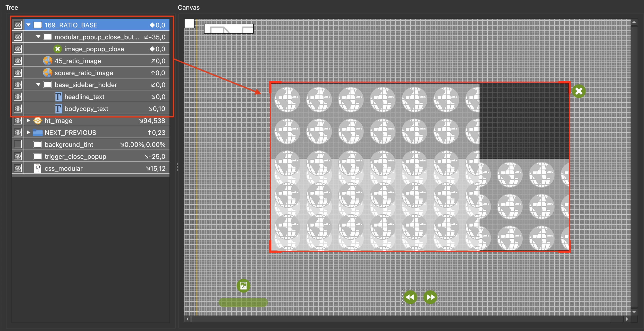Click the green pill-shaped bar on canvas
The height and width of the screenshot is (331, 644).
click(243, 302)
